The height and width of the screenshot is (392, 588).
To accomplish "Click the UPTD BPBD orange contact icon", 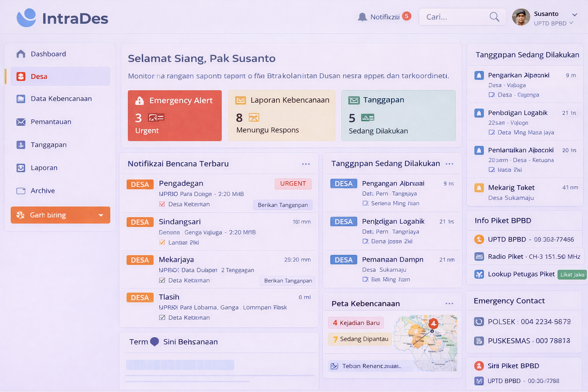I will 479,239.
